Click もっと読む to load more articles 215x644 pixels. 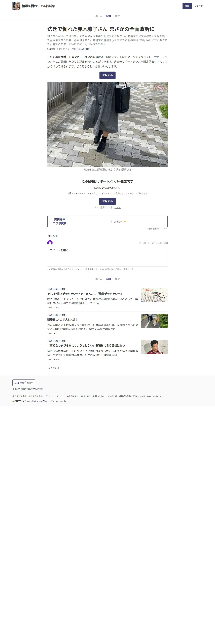click(x=54, y=368)
